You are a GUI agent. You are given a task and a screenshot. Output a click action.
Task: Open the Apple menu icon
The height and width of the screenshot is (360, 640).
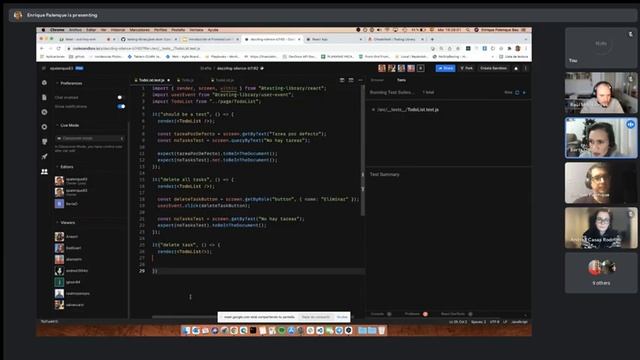point(43,30)
